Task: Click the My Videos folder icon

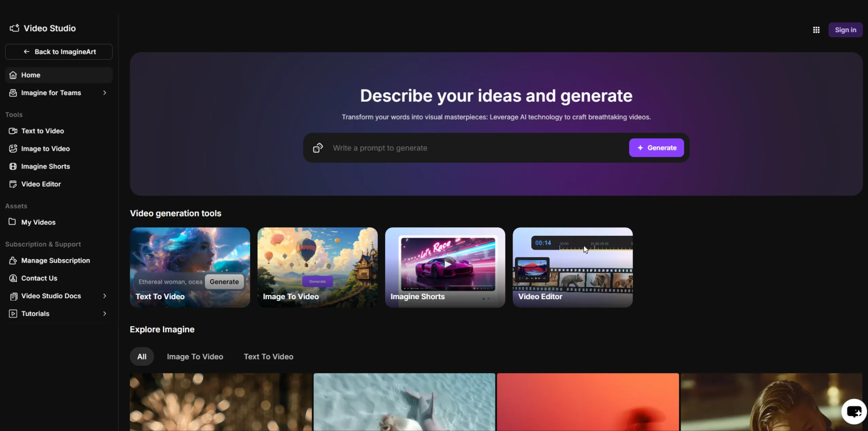Action: point(12,222)
